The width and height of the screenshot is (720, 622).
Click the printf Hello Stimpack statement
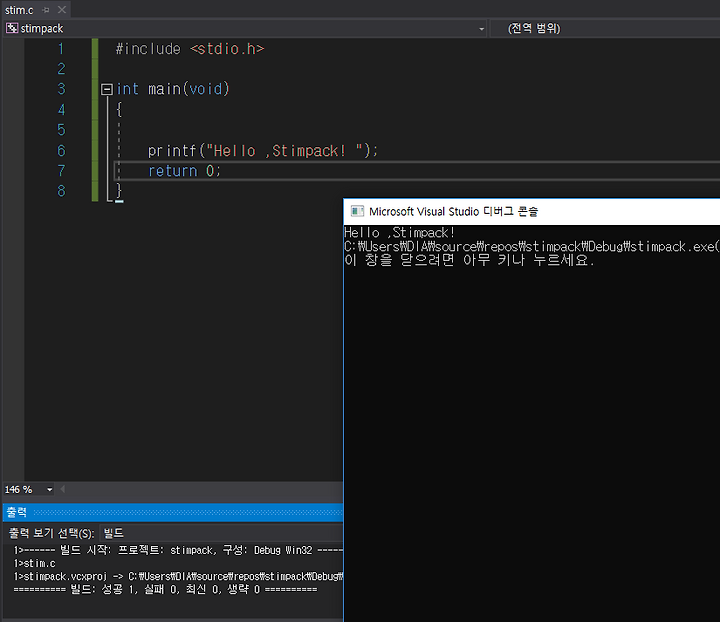[x=263, y=151]
